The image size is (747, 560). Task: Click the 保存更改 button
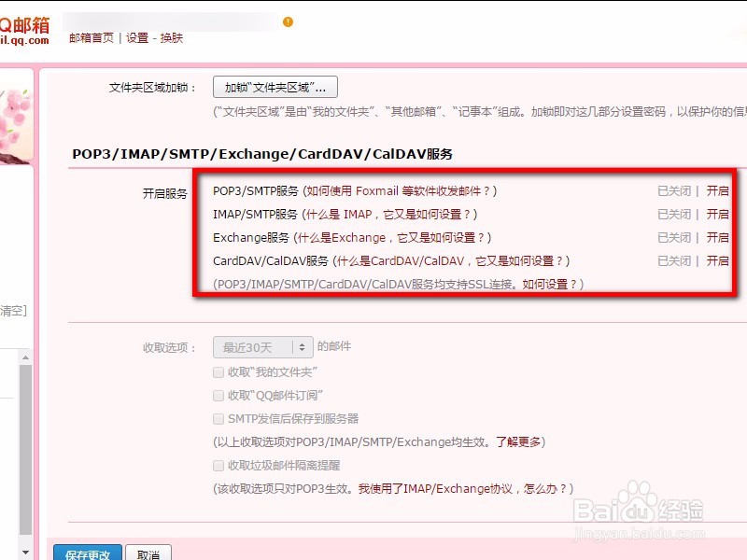click(87, 553)
